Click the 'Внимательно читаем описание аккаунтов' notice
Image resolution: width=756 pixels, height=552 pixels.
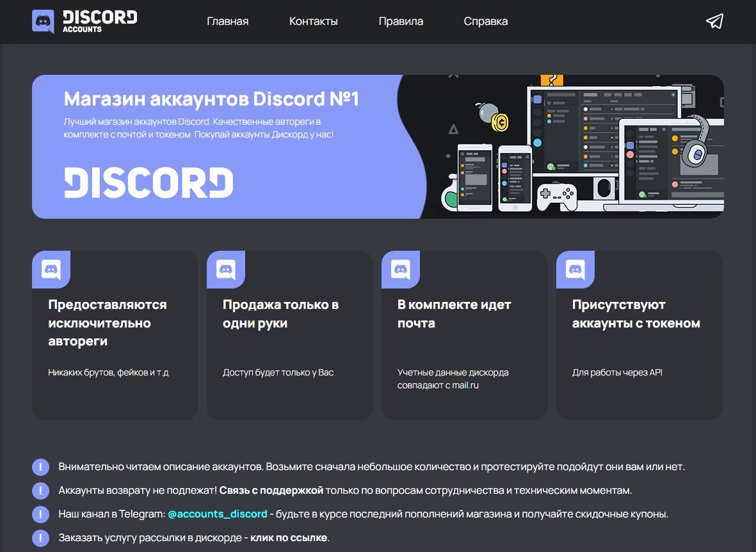372,467
